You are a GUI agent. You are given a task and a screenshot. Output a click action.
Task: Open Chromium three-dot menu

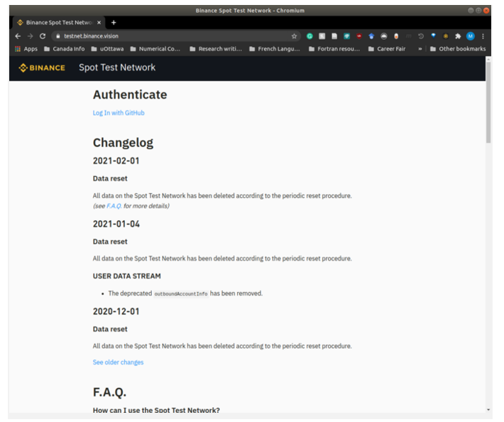pos(483,36)
